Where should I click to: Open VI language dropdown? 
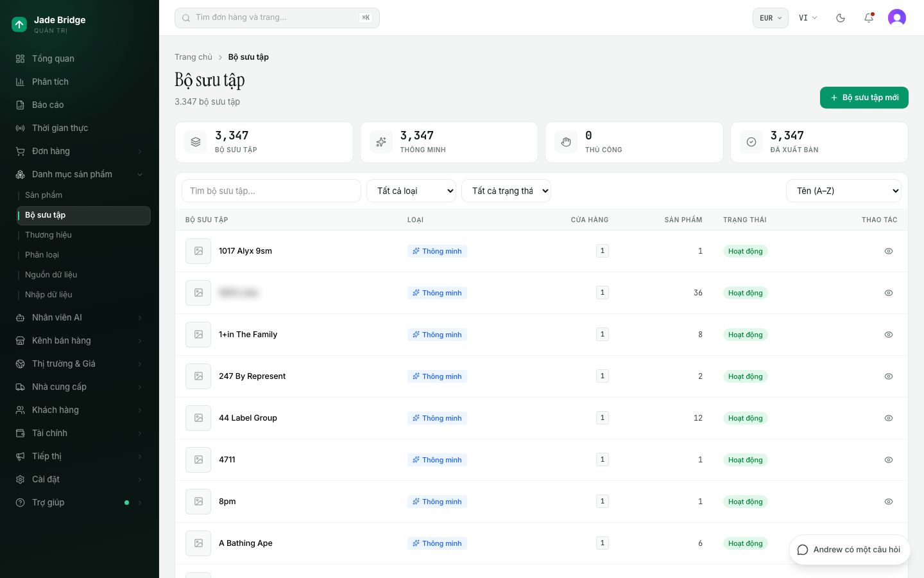pos(808,18)
